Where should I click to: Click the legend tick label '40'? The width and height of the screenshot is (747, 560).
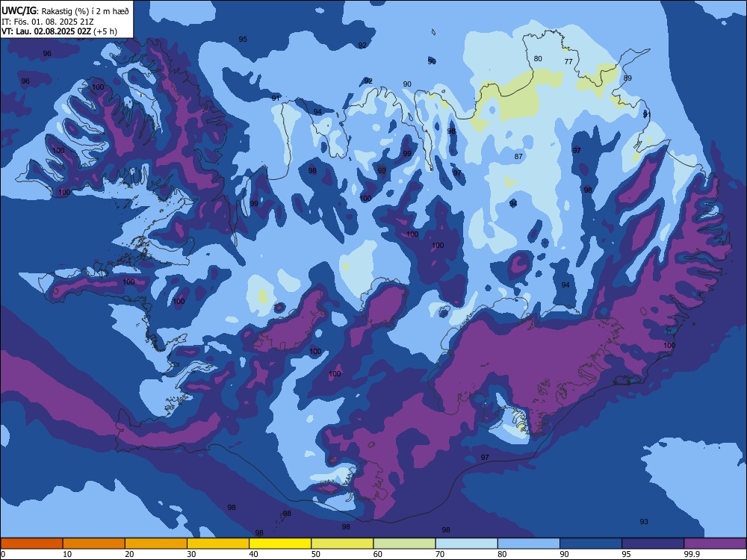click(x=253, y=554)
